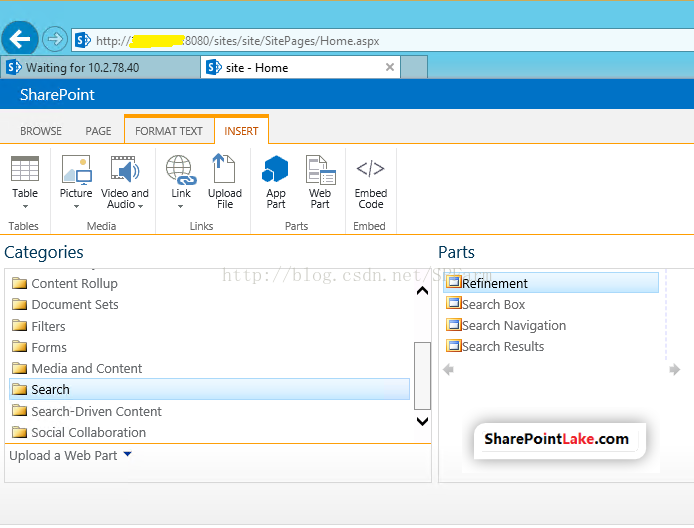Image resolution: width=694 pixels, height=528 pixels.
Task: Click the Search Results web part icon
Action: pyautogui.click(x=454, y=345)
